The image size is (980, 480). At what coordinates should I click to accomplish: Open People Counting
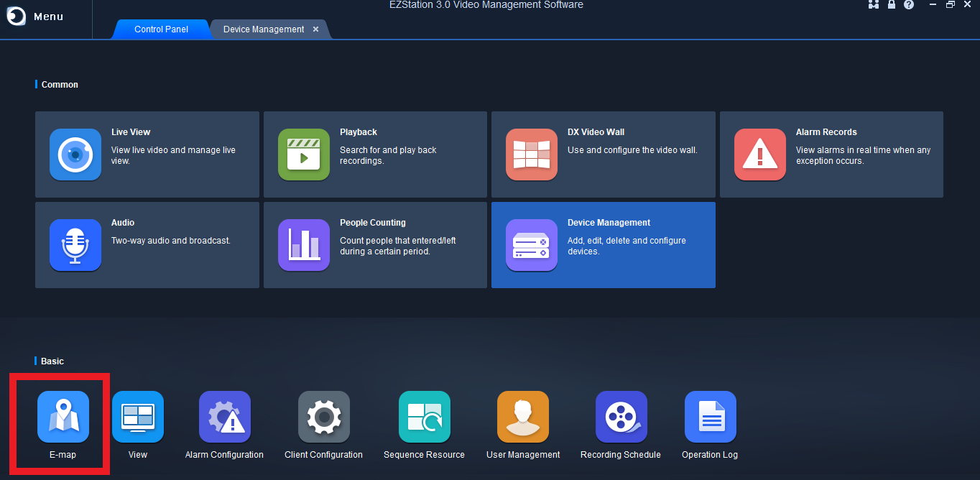point(375,245)
